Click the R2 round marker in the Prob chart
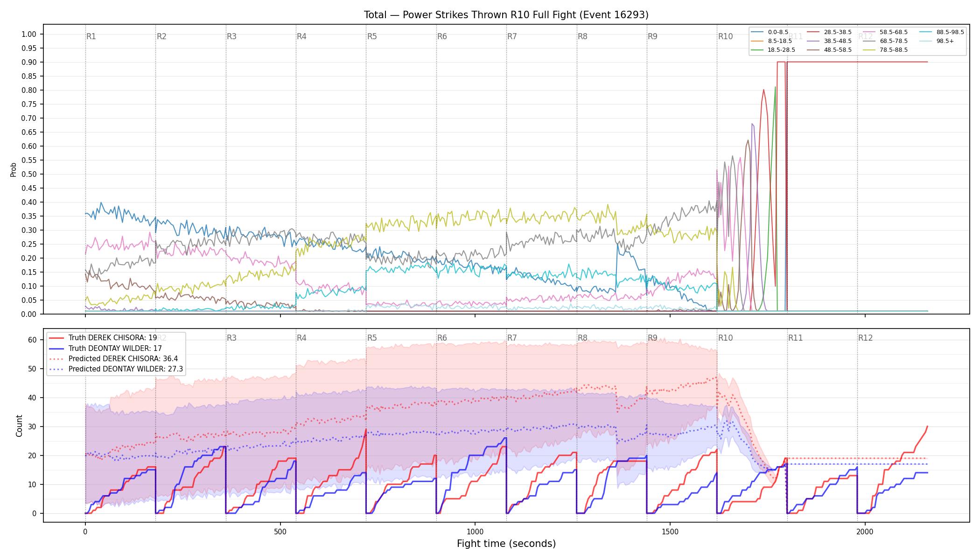980x560 pixels. coord(161,36)
